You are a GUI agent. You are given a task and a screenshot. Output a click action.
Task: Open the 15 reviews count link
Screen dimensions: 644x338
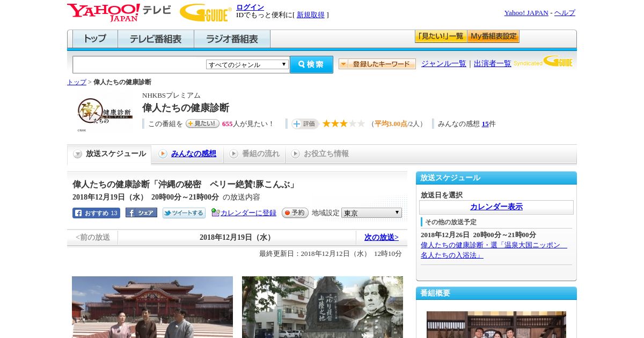[485, 124]
